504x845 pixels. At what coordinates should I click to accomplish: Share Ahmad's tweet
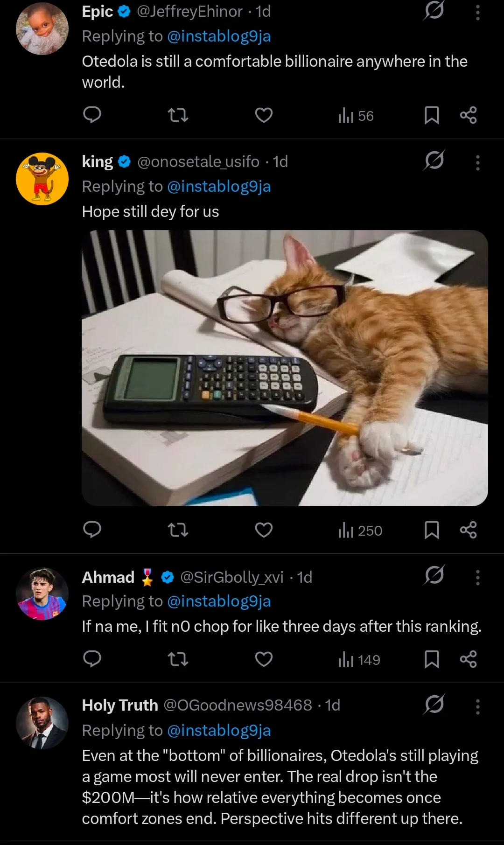pyautogui.click(x=468, y=659)
